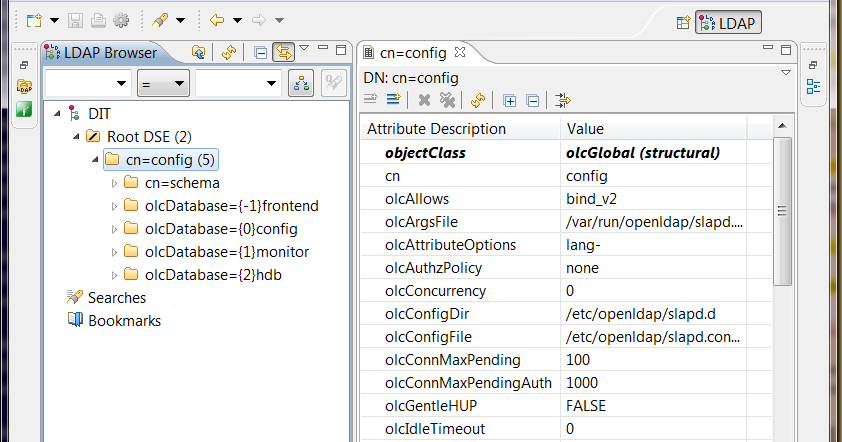Click the Run Quick Search button
Screen dimensions: 842x442
333,83
